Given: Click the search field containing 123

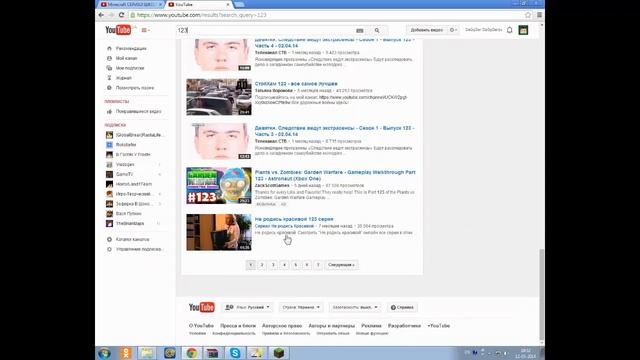Looking at the screenshot, I should pos(265,30).
